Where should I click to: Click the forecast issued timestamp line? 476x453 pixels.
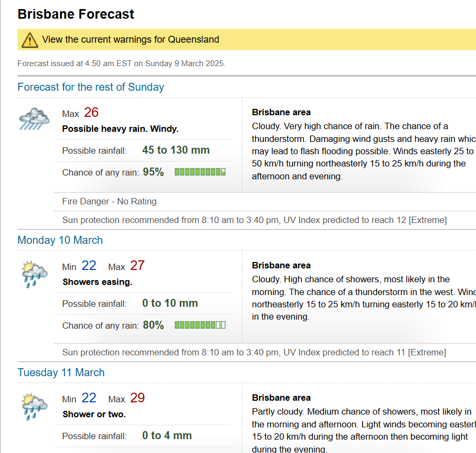pos(122,63)
